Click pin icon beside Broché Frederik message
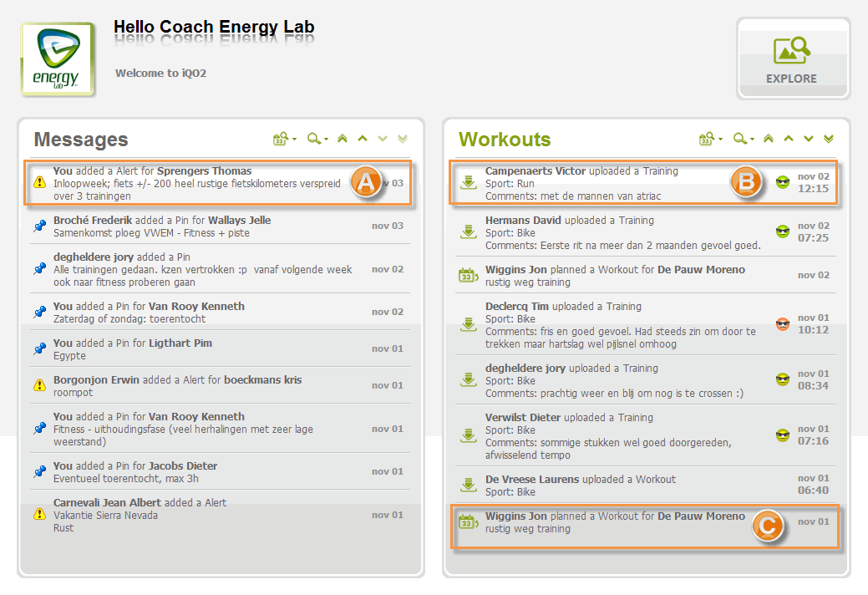Screen dimensions: 868x595 [x=40, y=226]
